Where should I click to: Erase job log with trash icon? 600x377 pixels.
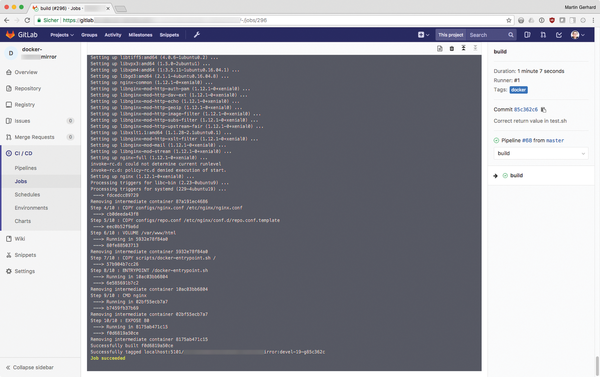coord(452,49)
